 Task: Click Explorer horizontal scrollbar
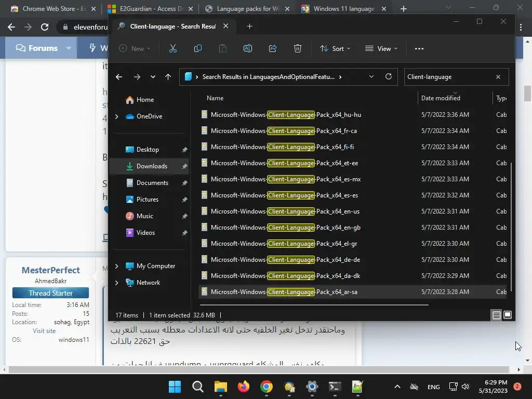[314, 305]
